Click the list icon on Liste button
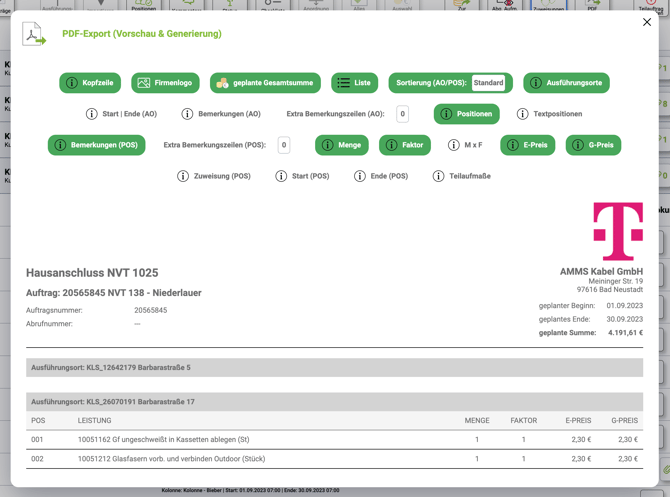 click(x=343, y=83)
